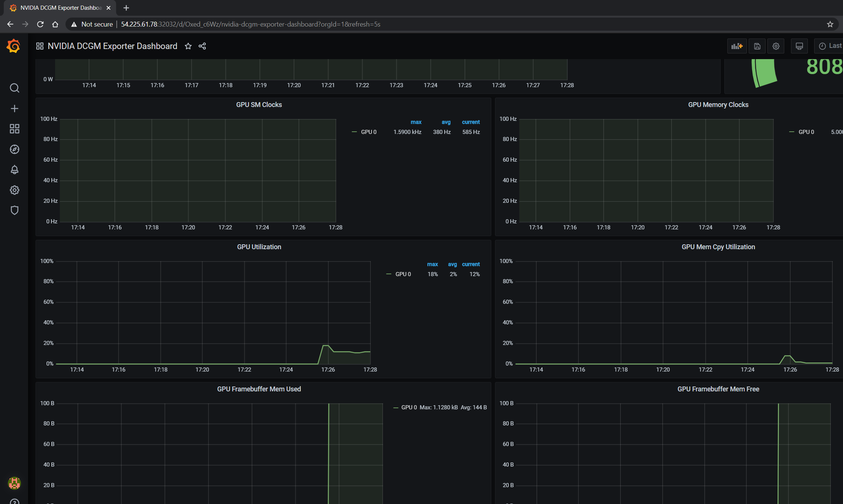
Task: Open the Alerting bell icon
Action: click(x=14, y=169)
